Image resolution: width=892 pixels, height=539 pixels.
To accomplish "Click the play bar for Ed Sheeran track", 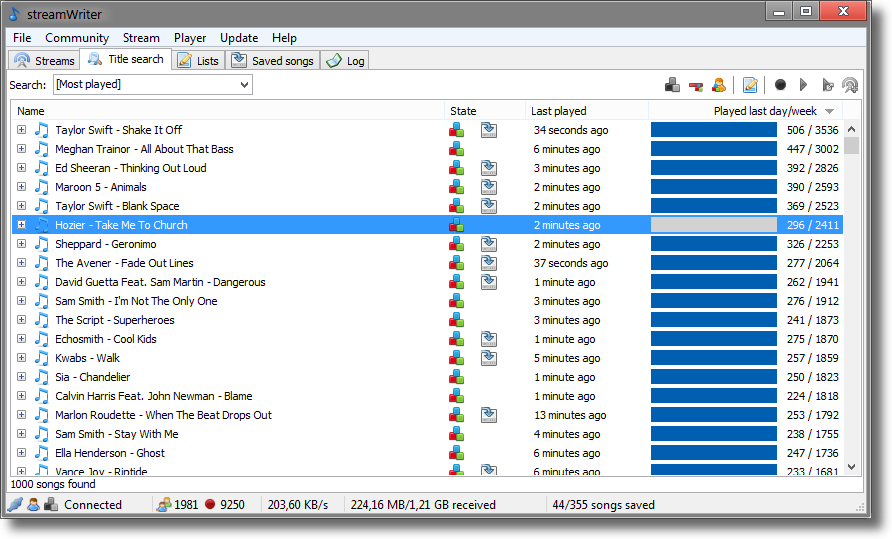I will point(713,168).
